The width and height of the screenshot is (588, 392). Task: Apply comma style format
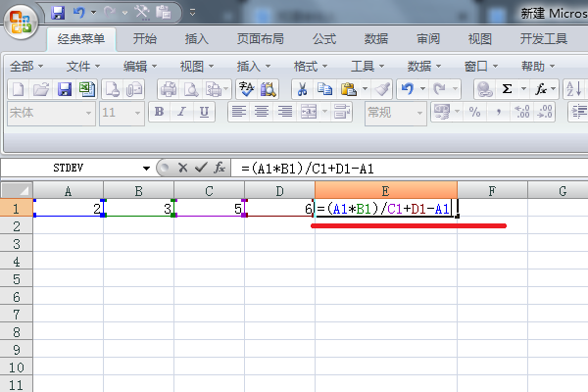point(499,112)
